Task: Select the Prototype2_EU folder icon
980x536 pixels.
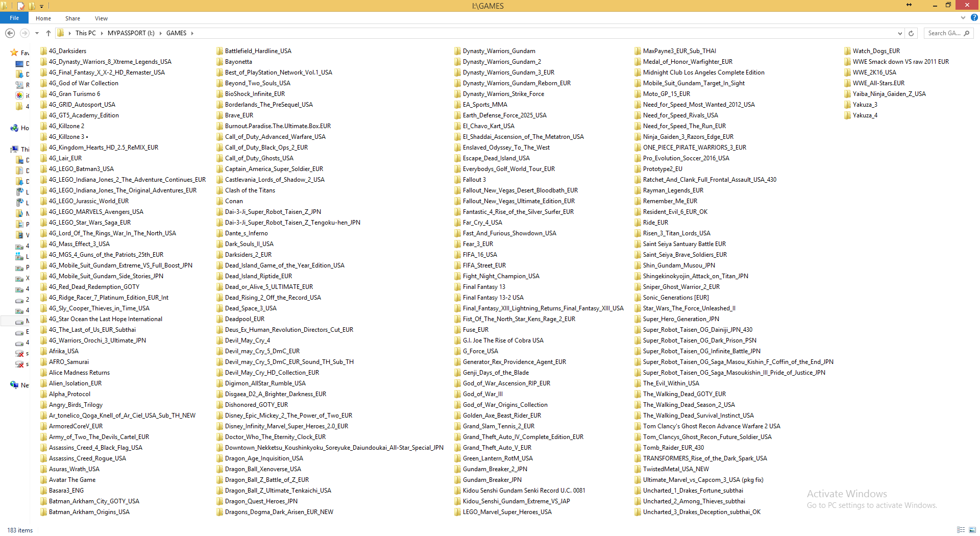Action: coord(638,169)
